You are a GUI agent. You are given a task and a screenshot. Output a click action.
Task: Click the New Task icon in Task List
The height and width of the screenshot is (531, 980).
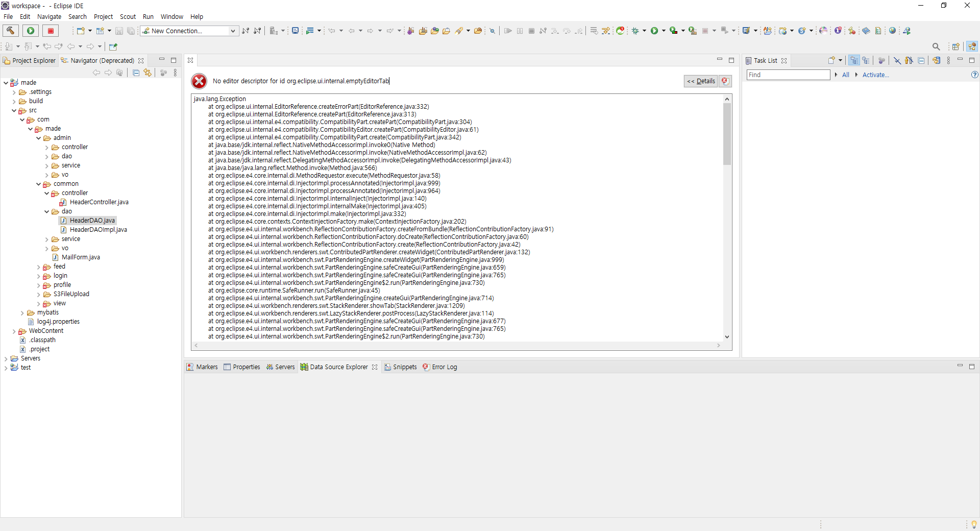pyautogui.click(x=831, y=60)
